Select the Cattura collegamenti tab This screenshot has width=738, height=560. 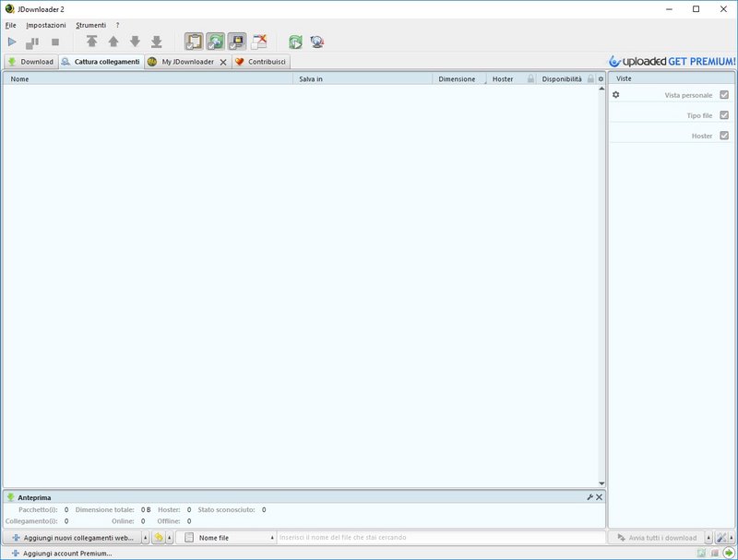(x=101, y=62)
